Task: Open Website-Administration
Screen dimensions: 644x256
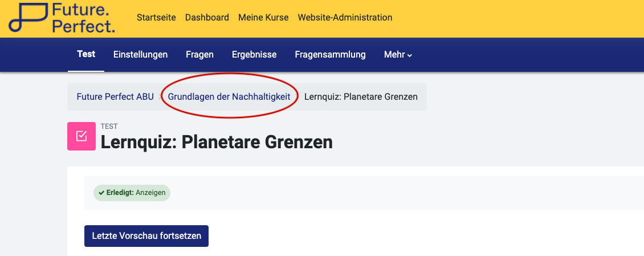Action: [345, 18]
